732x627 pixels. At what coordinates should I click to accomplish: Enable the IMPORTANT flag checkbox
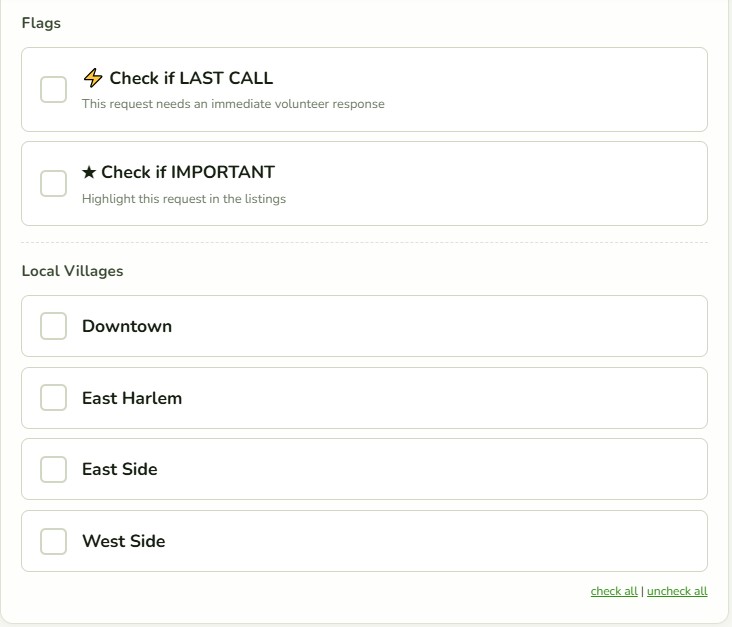click(53, 183)
